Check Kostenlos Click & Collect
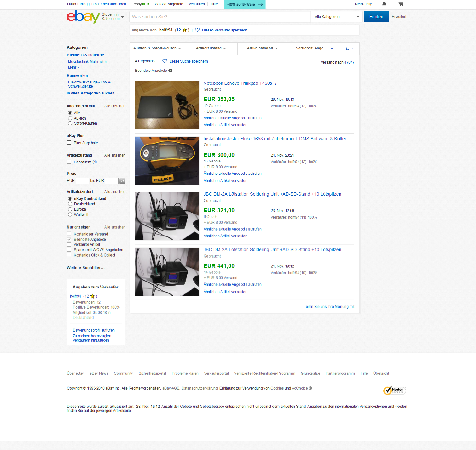This screenshot has height=450, width=476. (69, 255)
